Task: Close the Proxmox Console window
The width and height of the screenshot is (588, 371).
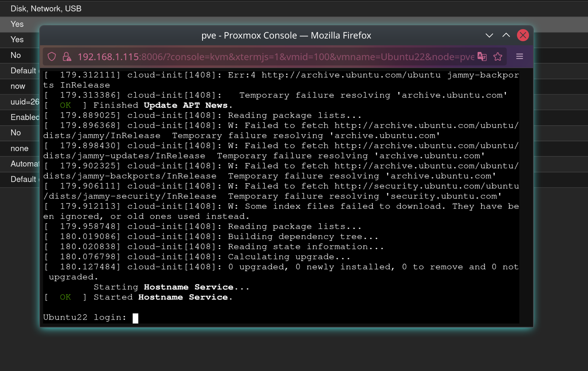Action: (x=523, y=35)
